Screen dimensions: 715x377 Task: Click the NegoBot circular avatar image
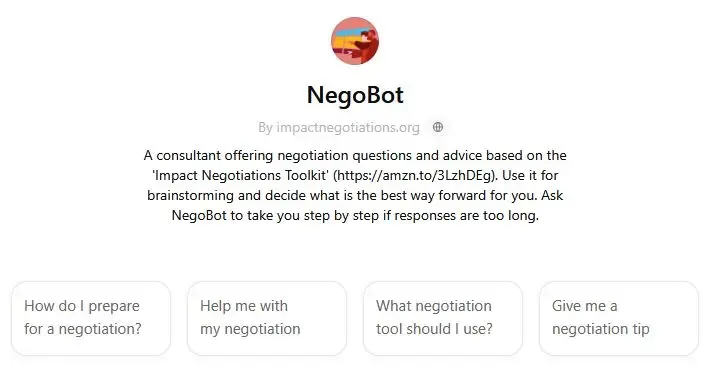[x=355, y=41]
